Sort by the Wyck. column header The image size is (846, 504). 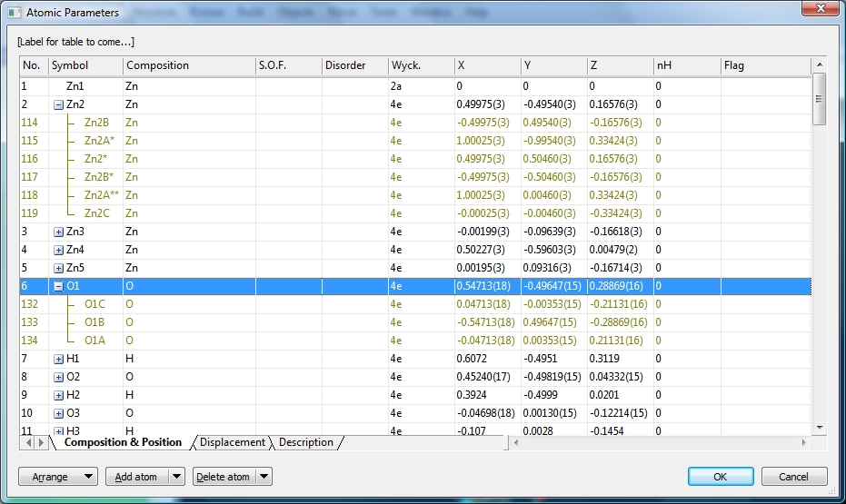(420, 65)
